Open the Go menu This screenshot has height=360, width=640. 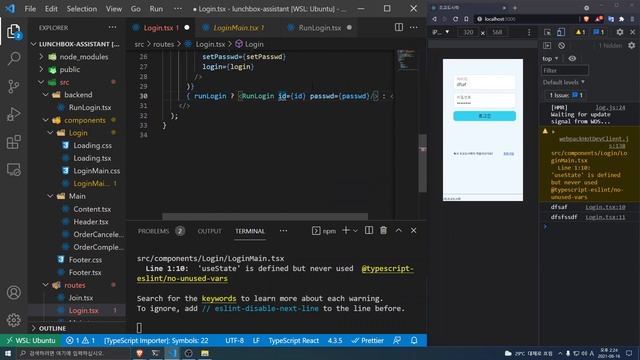point(136,9)
